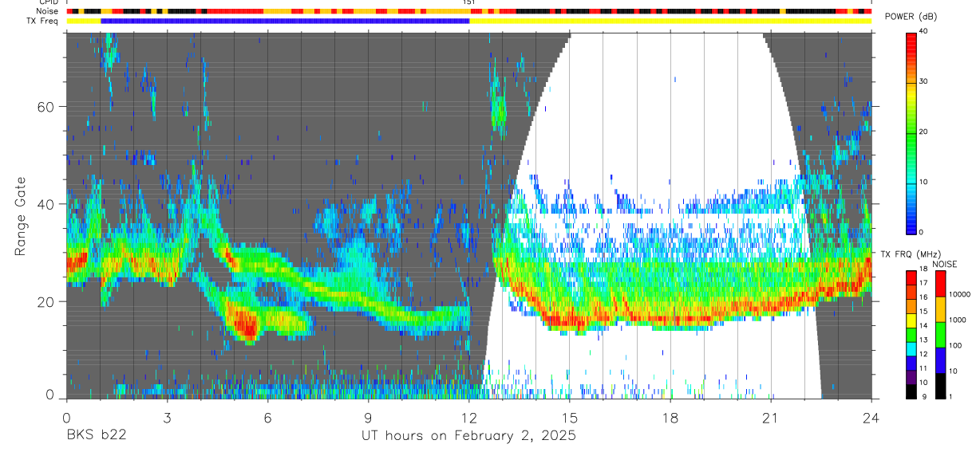Click the Noise color strip above the plot

click(469, 11)
